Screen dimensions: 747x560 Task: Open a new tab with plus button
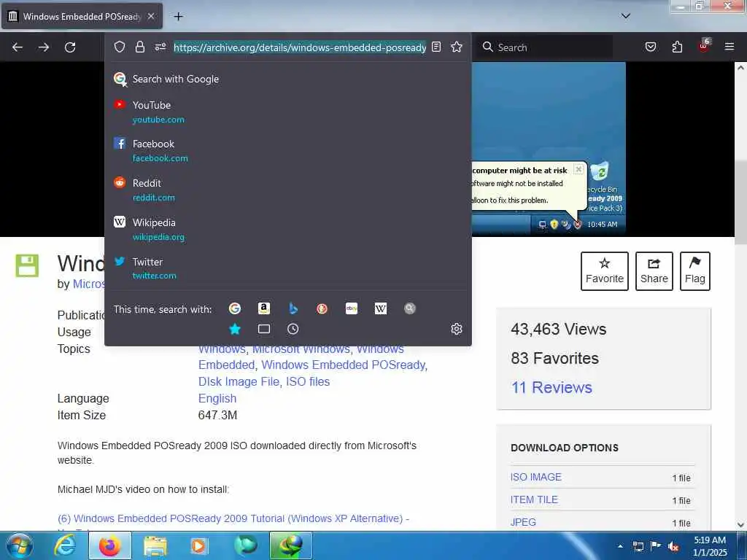[x=178, y=16]
